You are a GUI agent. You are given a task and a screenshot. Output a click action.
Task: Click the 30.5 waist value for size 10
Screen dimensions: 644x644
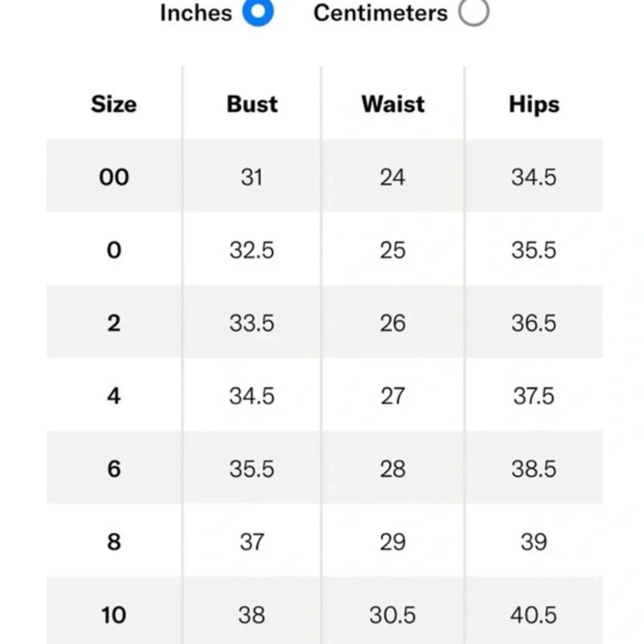393,615
